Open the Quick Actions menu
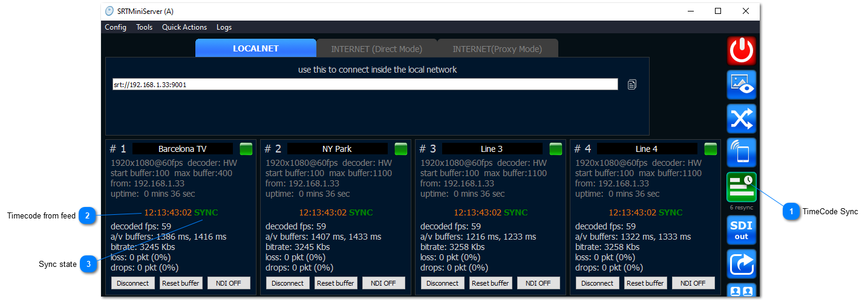 [184, 27]
